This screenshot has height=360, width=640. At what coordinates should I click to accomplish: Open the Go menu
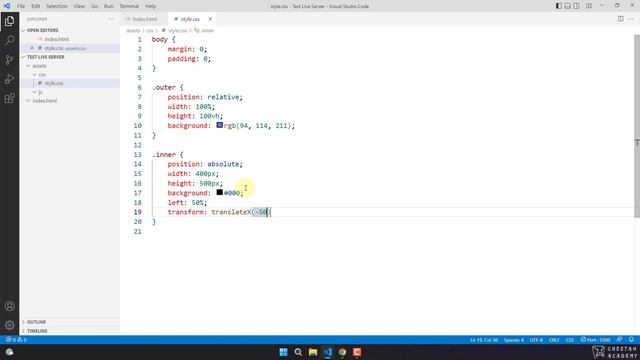point(94,6)
